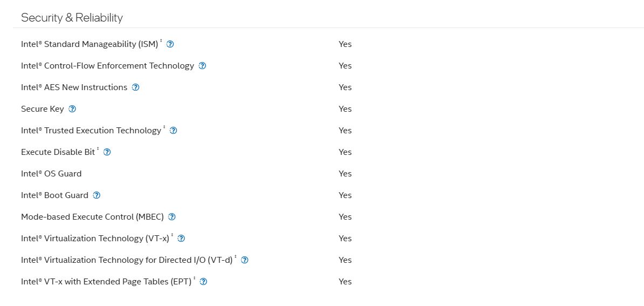
Task: Open the Secure Key help icon
Action: coord(72,109)
